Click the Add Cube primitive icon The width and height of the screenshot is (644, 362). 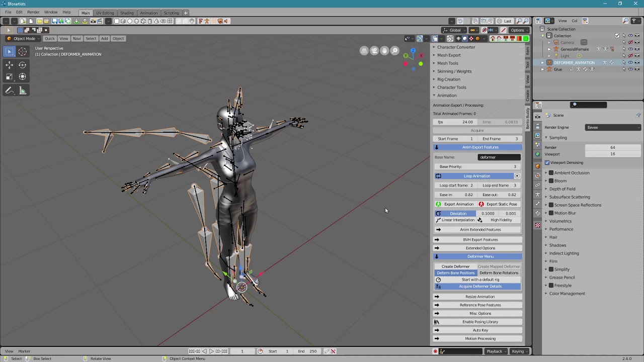click(123, 21)
